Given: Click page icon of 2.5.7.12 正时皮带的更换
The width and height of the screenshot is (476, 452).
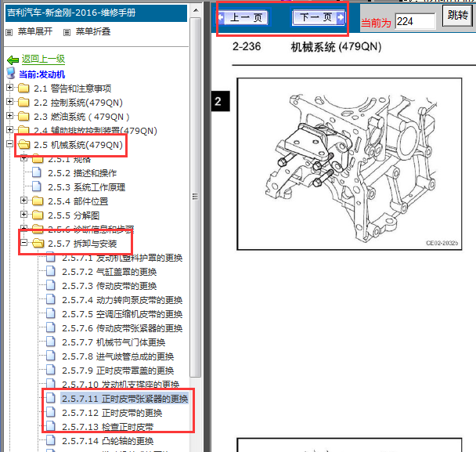Looking at the screenshot, I should 51,411.
